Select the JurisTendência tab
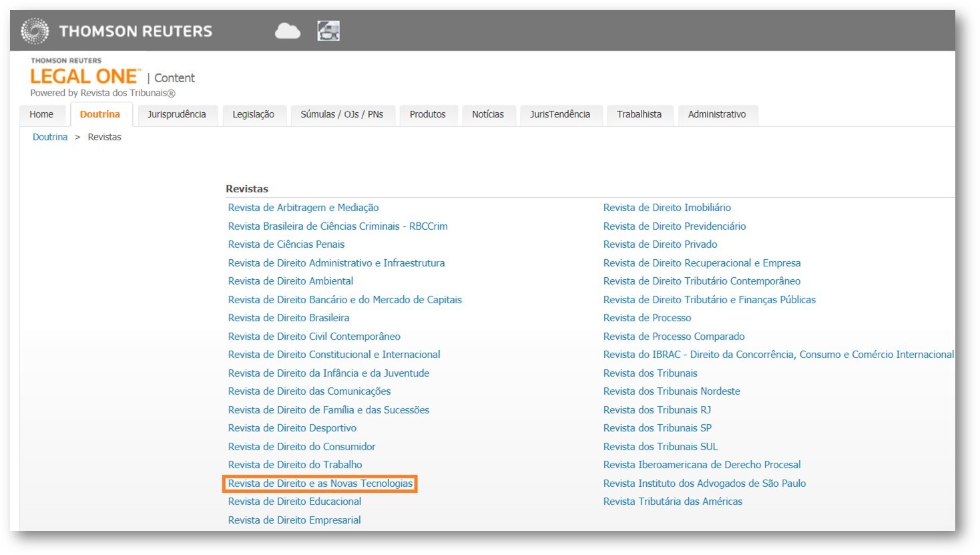980x555 pixels. 560,114
